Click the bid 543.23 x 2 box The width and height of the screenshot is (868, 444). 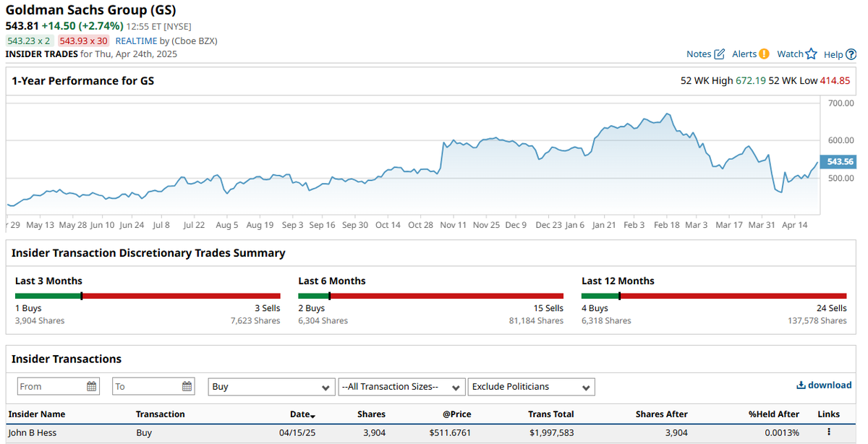tap(30, 41)
